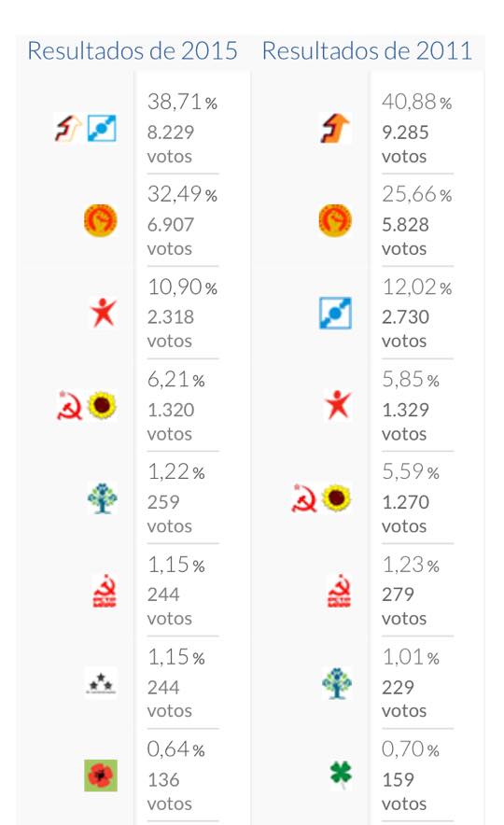Screen dimensions: 504x825
Task: Select the 2.730 votos entry in 2011
Action: click(405, 329)
